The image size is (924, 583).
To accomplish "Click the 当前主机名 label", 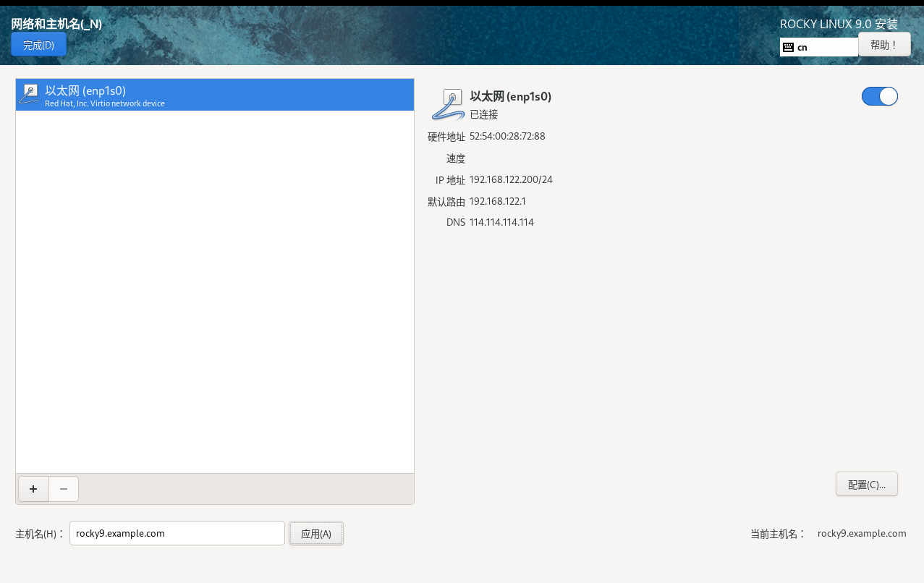I will tap(778, 534).
